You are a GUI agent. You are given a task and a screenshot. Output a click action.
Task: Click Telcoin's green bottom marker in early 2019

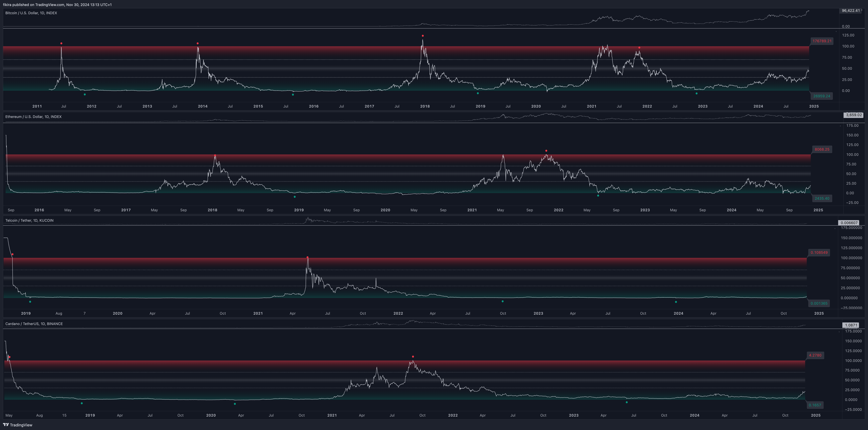coord(30,301)
